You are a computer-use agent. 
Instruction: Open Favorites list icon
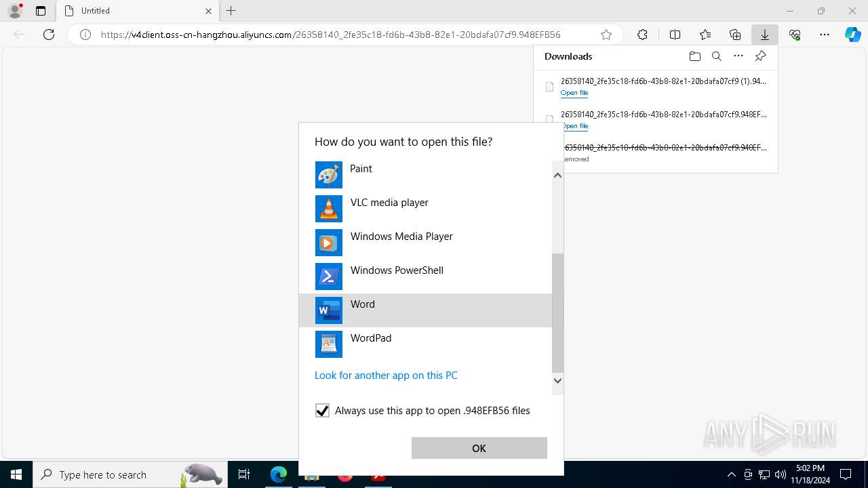pos(705,35)
